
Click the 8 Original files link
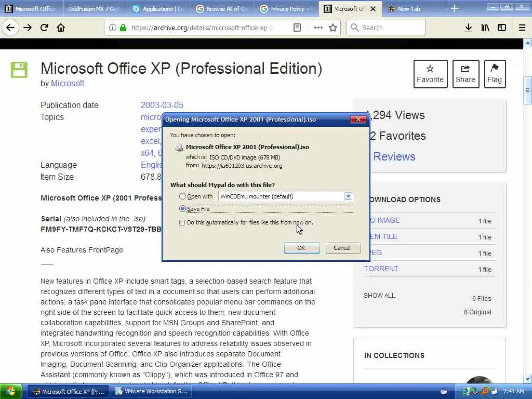477,312
